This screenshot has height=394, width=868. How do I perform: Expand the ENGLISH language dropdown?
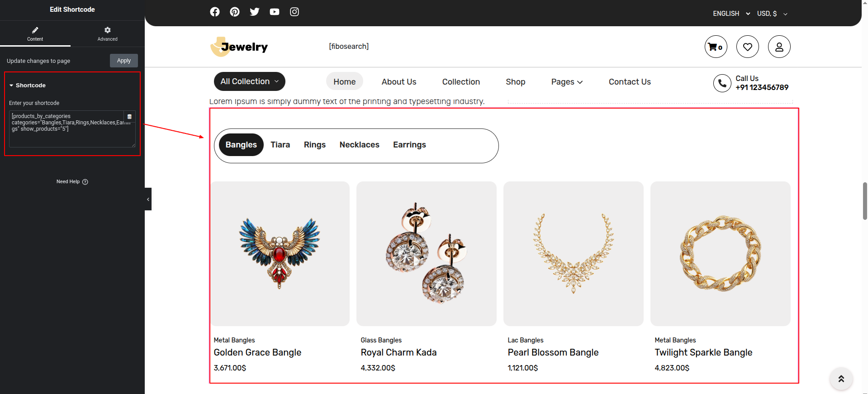click(x=731, y=14)
